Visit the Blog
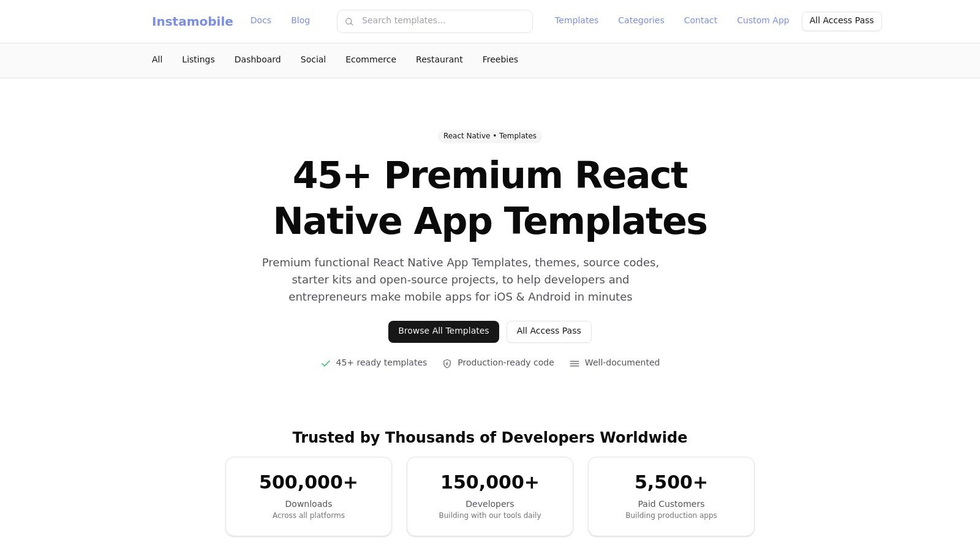The height and width of the screenshot is (551, 980). click(300, 20)
